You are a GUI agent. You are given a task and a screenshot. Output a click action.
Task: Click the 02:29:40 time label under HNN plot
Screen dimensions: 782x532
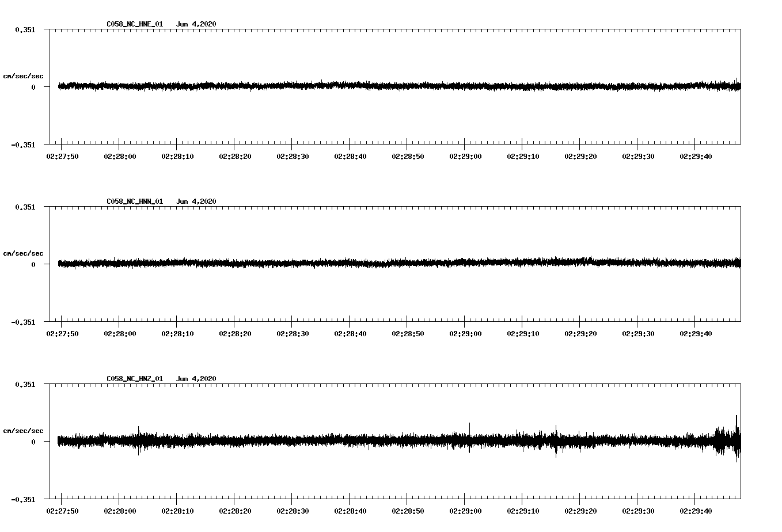pos(696,334)
